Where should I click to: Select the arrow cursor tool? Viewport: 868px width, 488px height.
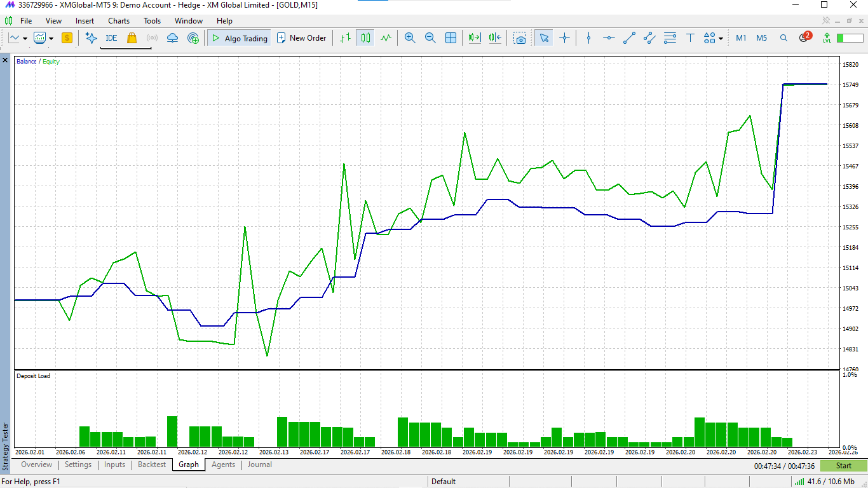[x=544, y=38]
